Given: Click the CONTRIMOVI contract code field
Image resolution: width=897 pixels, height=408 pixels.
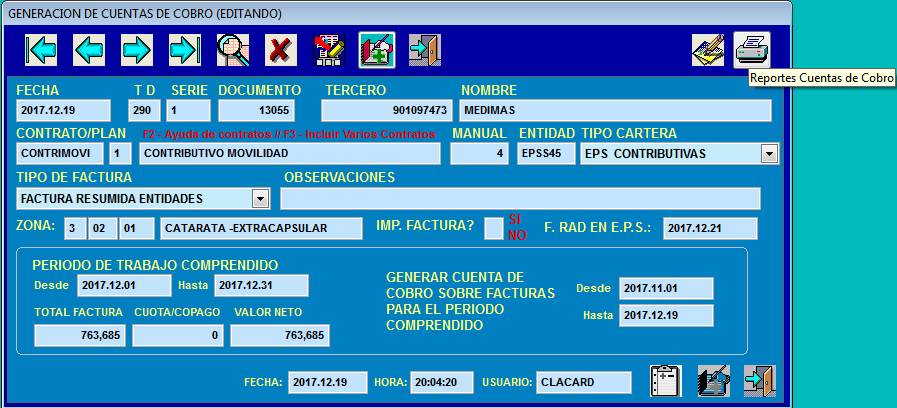Looking at the screenshot, I should (60, 154).
